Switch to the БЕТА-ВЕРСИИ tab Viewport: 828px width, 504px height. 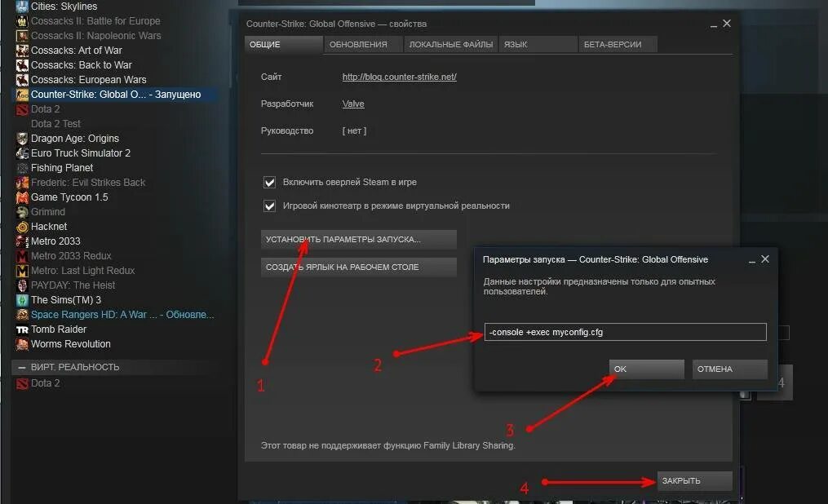point(618,44)
